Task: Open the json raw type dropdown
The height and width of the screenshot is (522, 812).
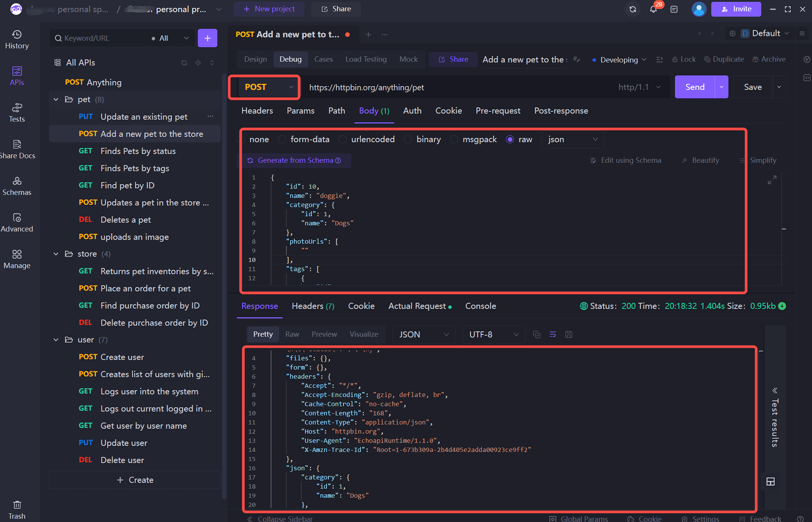Action: (x=573, y=139)
